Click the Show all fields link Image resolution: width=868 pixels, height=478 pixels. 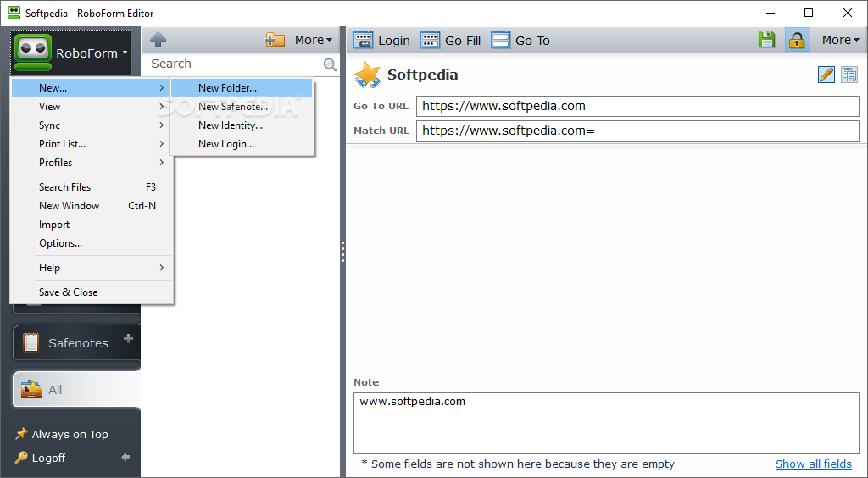tap(813, 464)
